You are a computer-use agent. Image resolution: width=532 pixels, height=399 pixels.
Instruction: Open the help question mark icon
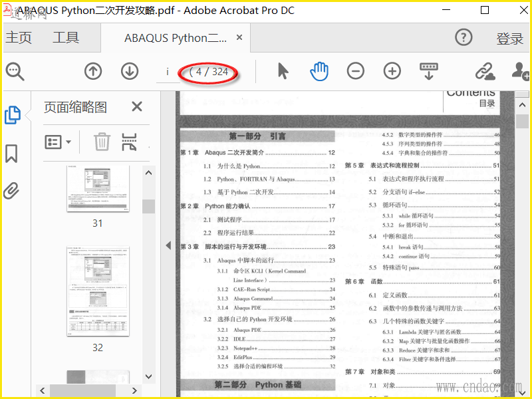(464, 37)
